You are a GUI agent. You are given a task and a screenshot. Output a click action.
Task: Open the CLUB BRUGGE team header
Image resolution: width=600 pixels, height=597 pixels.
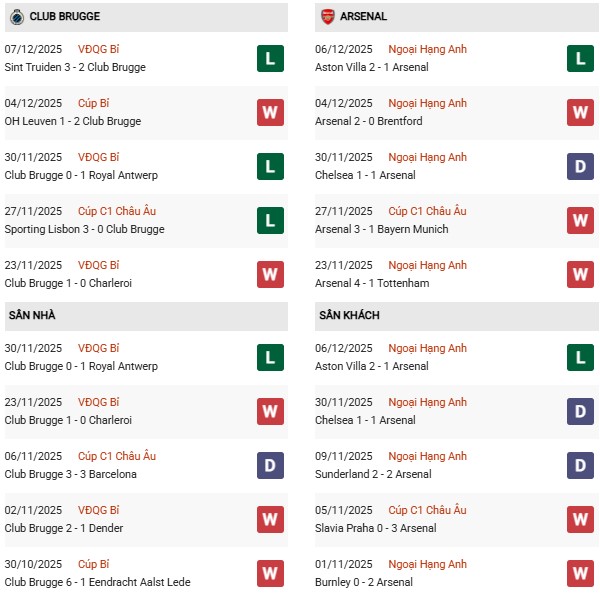pyautogui.click(x=64, y=17)
